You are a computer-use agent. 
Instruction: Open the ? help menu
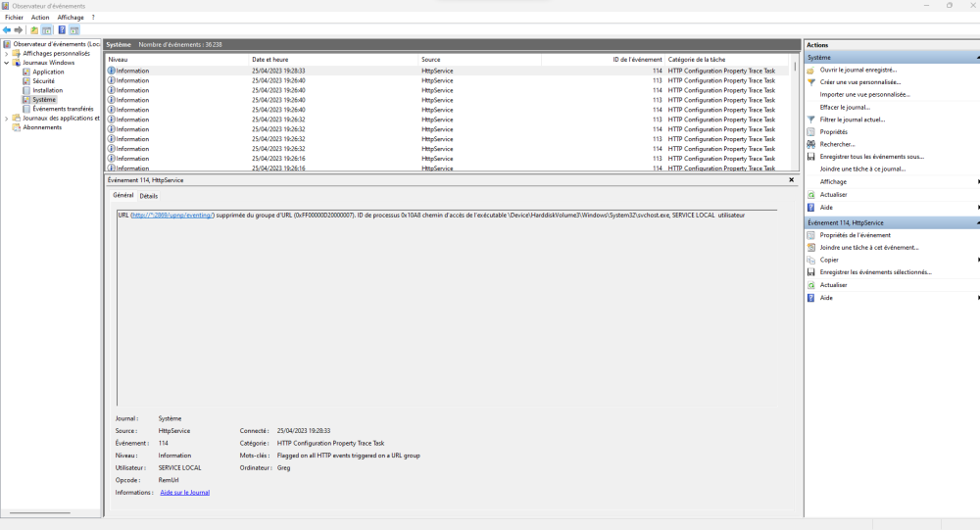coord(93,18)
